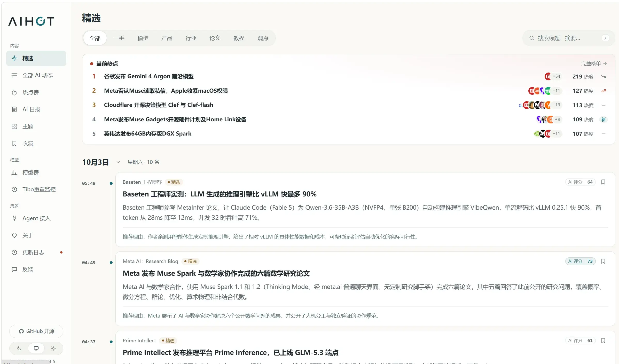Select the 论文 filter tab

pyautogui.click(x=215, y=38)
